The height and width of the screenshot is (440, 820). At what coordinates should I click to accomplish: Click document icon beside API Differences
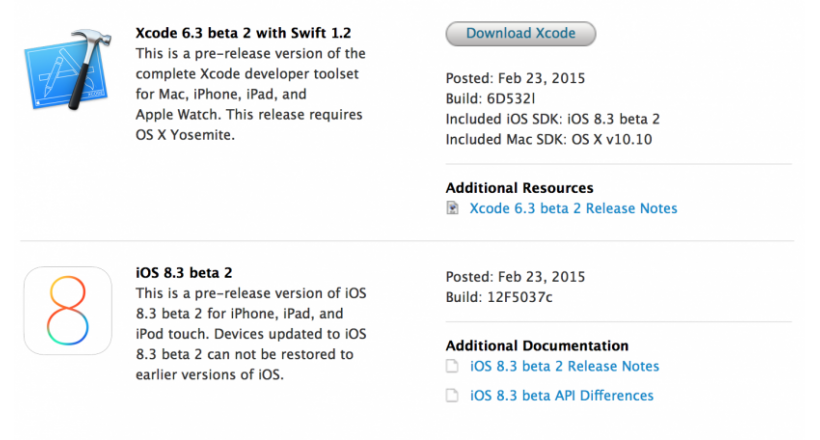point(453,395)
